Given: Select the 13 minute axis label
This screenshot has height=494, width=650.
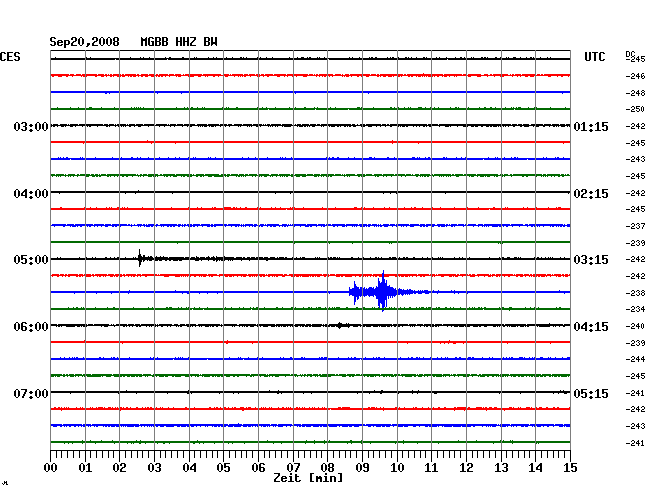Looking at the screenshot, I should click(501, 468).
